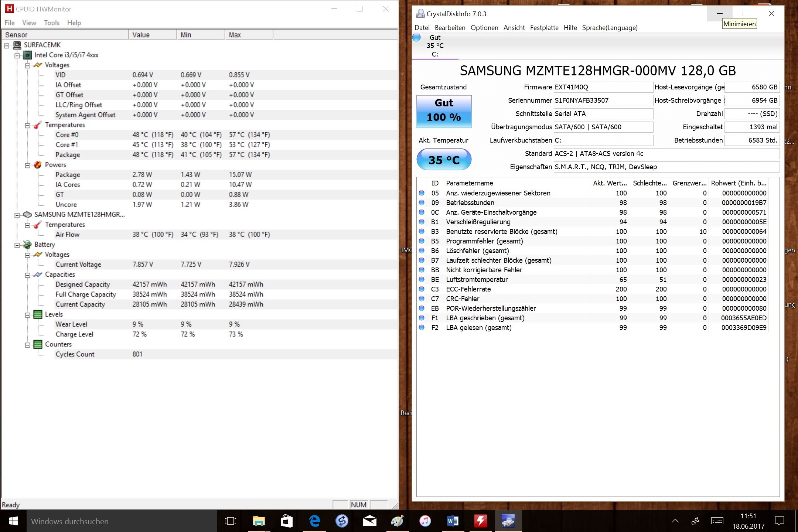The width and height of the screenshot is (798, 532).
Task: Click the Powers flame icon in tree
Action: 38,165
